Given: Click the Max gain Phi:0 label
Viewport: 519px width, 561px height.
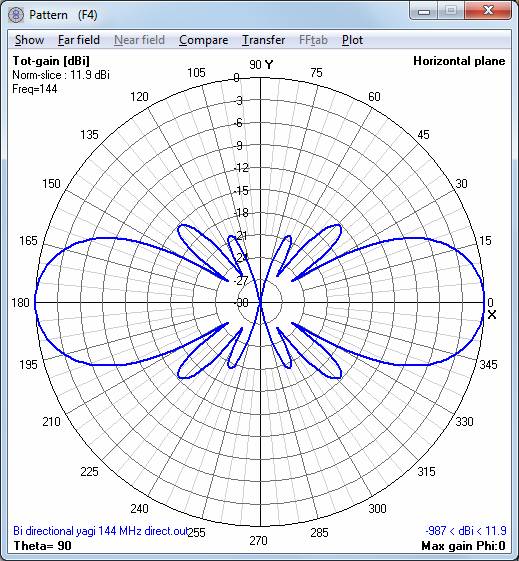Looking at the screenshot, I should [x=464, y=546].
